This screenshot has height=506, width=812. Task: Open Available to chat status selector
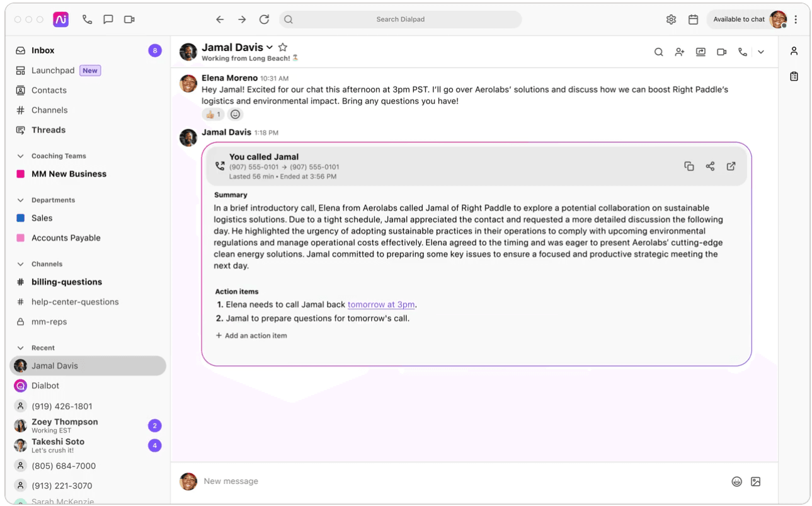click(738, 20)
